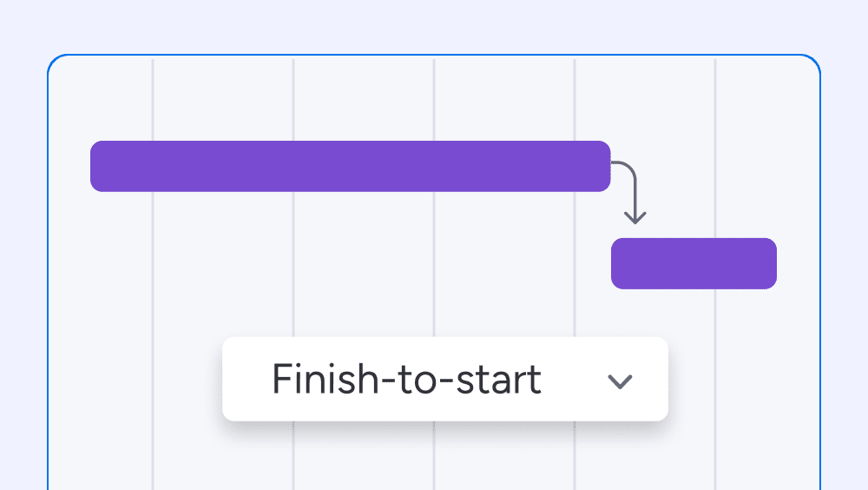Click the Finish-to-start label text
Screen dimensions: 868x490
click(x=406, y=379)
